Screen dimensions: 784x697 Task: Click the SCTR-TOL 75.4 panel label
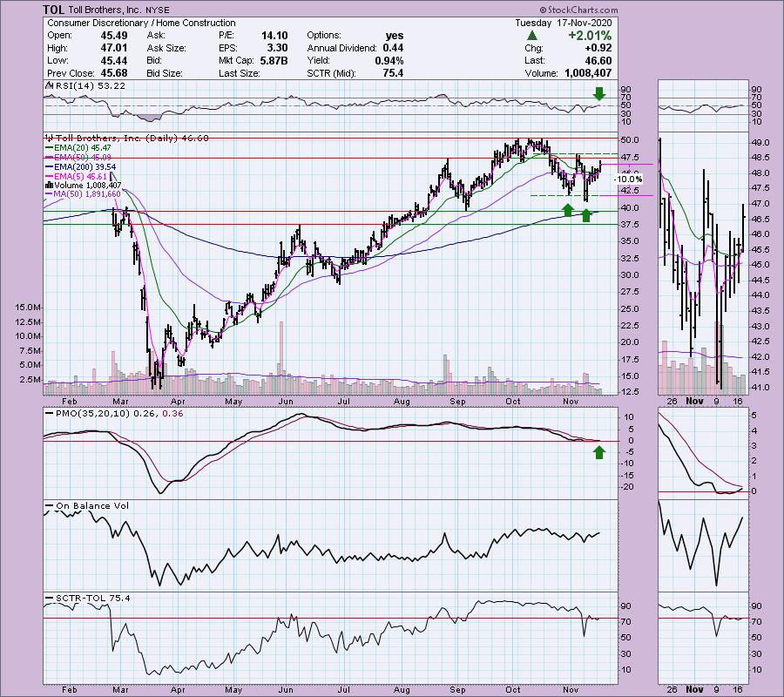pos(87,598)
